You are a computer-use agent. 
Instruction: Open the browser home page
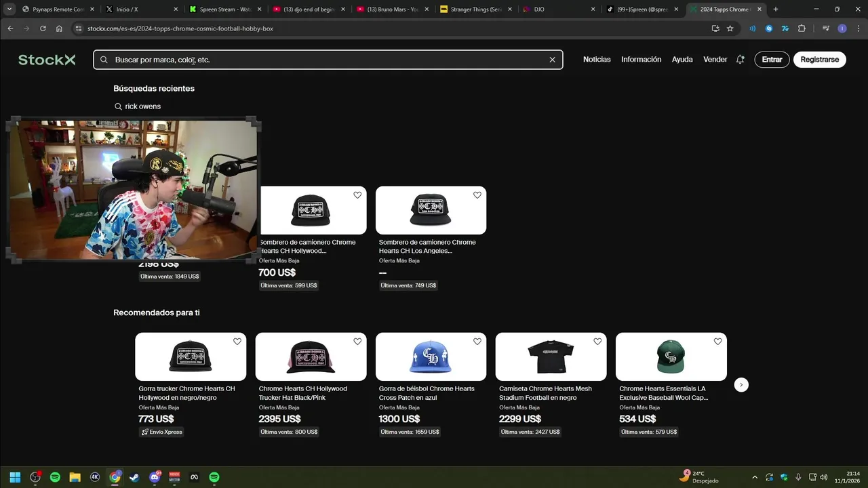pos(59,28)
